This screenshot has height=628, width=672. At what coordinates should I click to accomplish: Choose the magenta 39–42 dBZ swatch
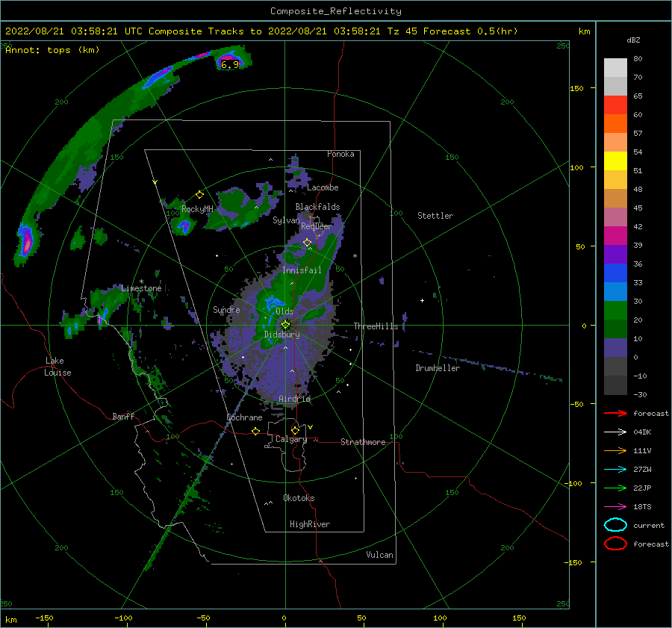(x=615, y=236)
